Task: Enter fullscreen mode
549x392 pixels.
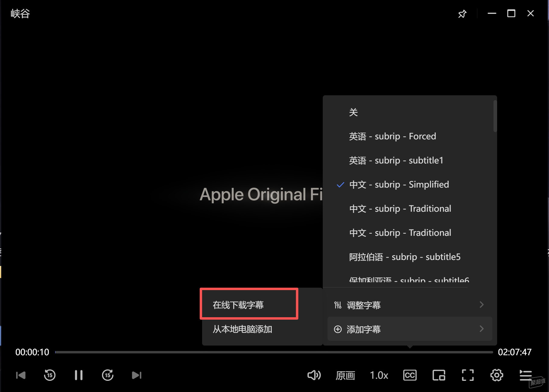Action: pos(468,375)
